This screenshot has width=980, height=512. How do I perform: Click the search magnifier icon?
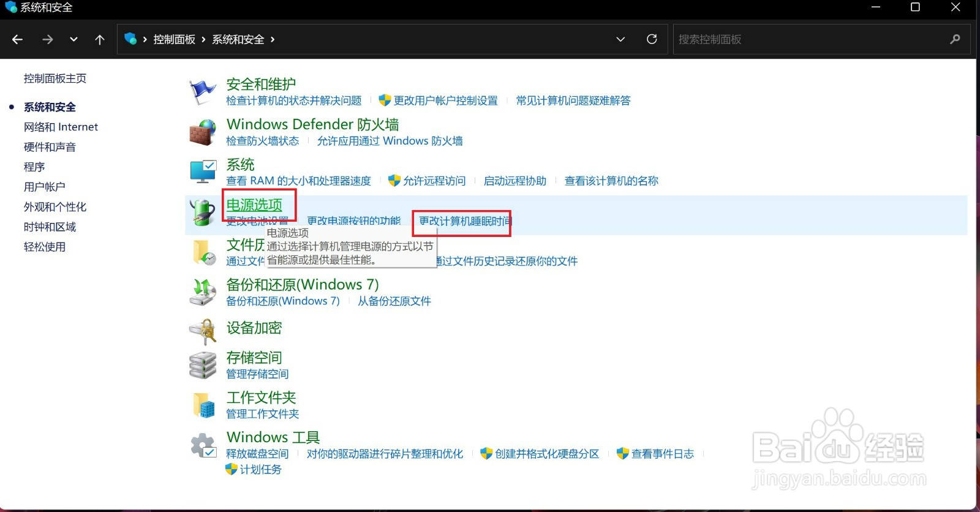(x=955, y=39)
